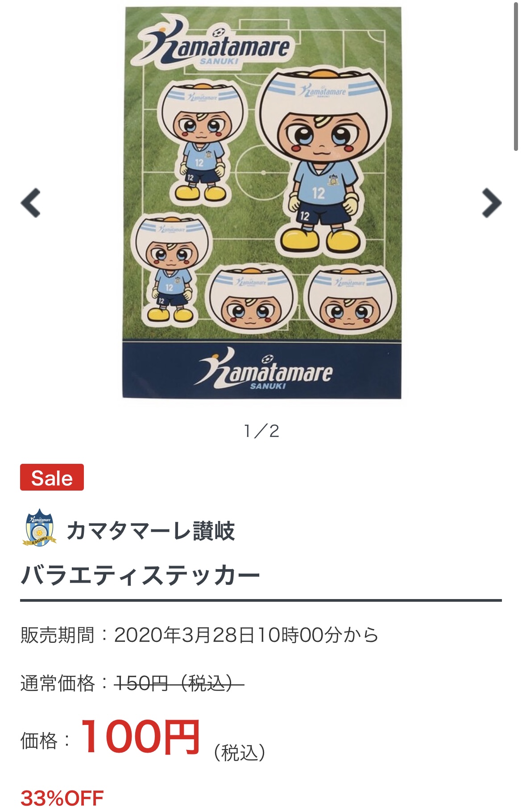Open the sticker sheet product image
The image size is (522, 812).
[x=262, y=203]
